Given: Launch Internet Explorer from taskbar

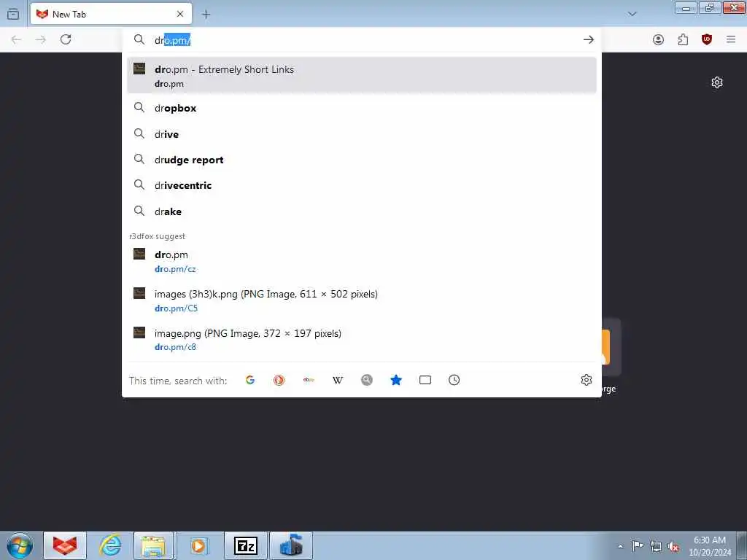Looking at the screenshot, I should [110, 545].
